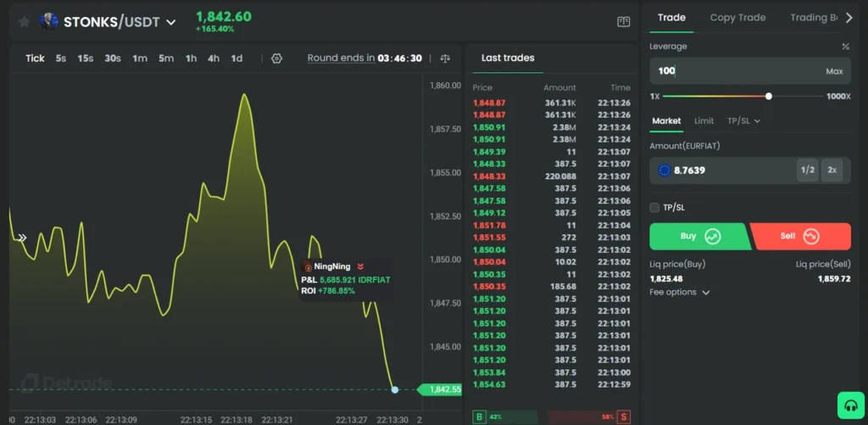Click the ROI +786.85% tooltip text

pyautogui.click(x=328, y=290)
